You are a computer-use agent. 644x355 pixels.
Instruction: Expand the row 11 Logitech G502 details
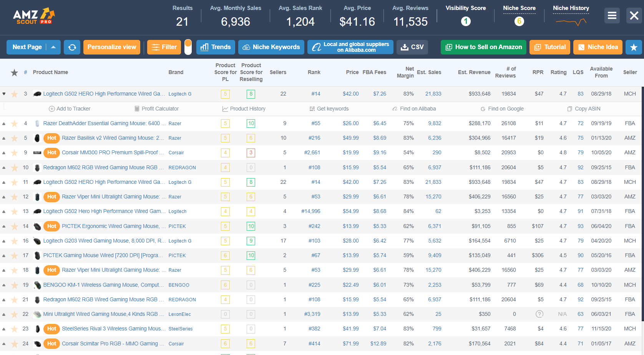4,182
